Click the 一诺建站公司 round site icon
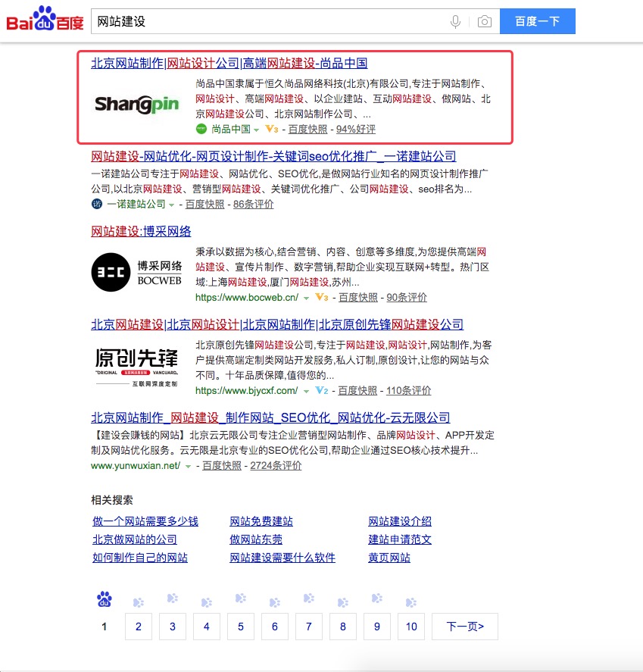 tap(96, 205)
